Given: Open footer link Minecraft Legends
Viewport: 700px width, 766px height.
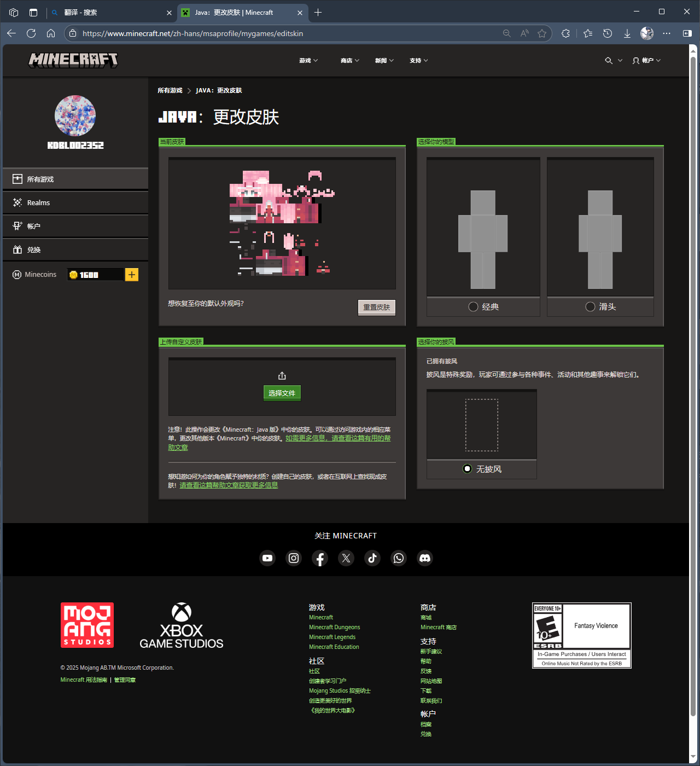Looking at the screenshot, I should tap(332, 637).
